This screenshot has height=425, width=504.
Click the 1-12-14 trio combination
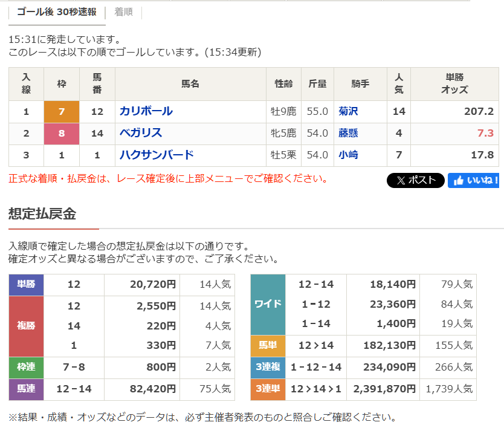point(316,367)
